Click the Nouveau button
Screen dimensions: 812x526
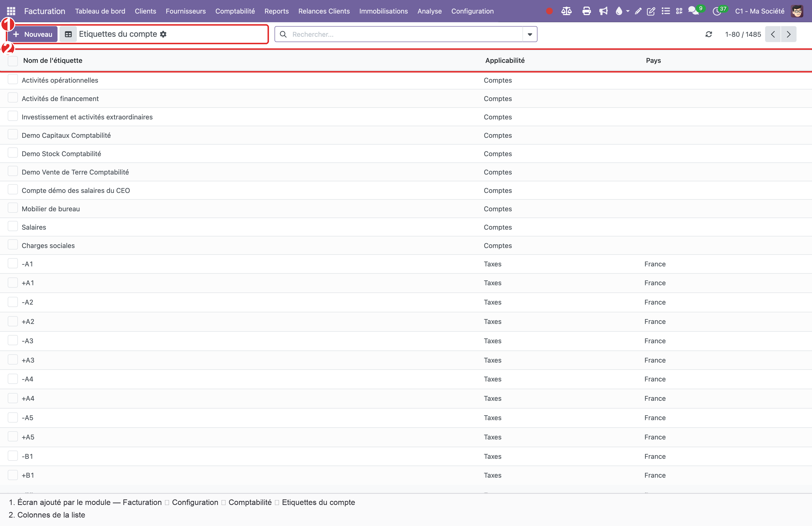pyautogui.click(x=32, y=34)
